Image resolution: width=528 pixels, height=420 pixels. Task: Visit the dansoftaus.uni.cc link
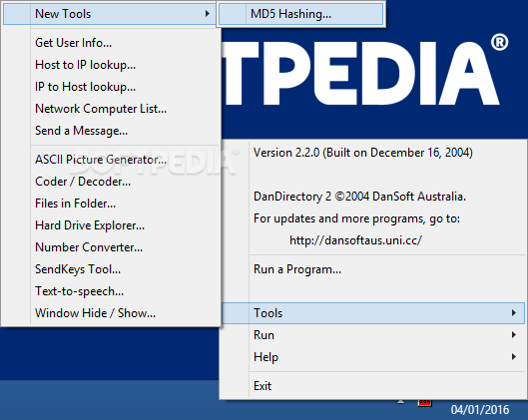click(355, 240)
